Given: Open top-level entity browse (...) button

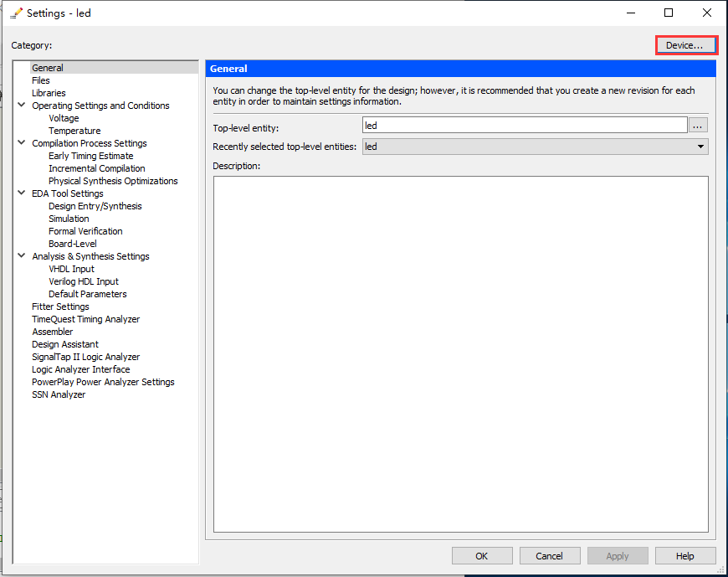Looking at the screenshot, I should 698,126.
